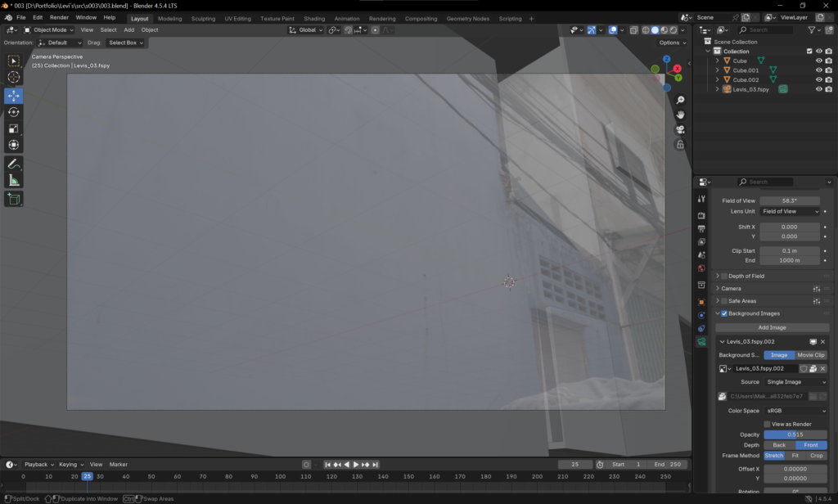The width and height of the screenshot is (838, 504).
Task: Set Frame Method to Crop
Action: coord(816,455)
